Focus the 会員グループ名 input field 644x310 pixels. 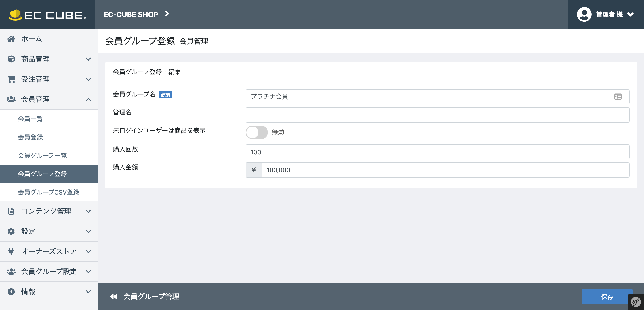(437, 97)
